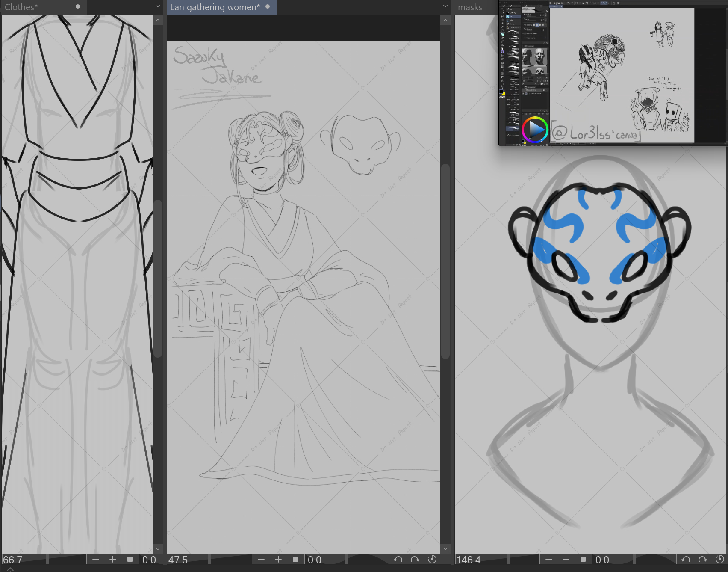This screenshot has width=728, height=572.
Task: Close the Lan gathering women tab via its dot
Action: pyautogui.click(x=268, y=6)
